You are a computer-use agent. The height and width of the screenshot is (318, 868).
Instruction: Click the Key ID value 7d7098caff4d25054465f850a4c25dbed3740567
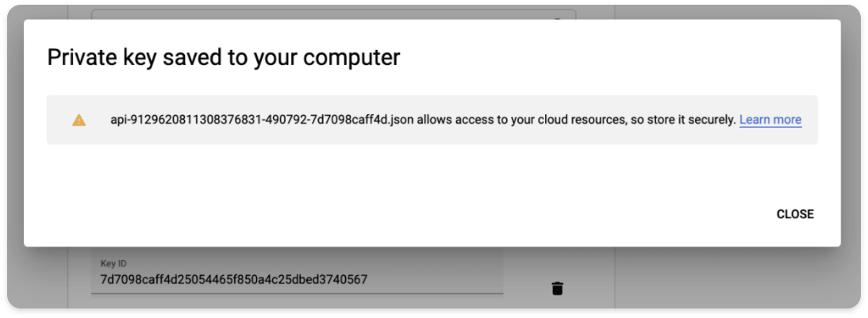pyautogui.click(x=233, y=280)
